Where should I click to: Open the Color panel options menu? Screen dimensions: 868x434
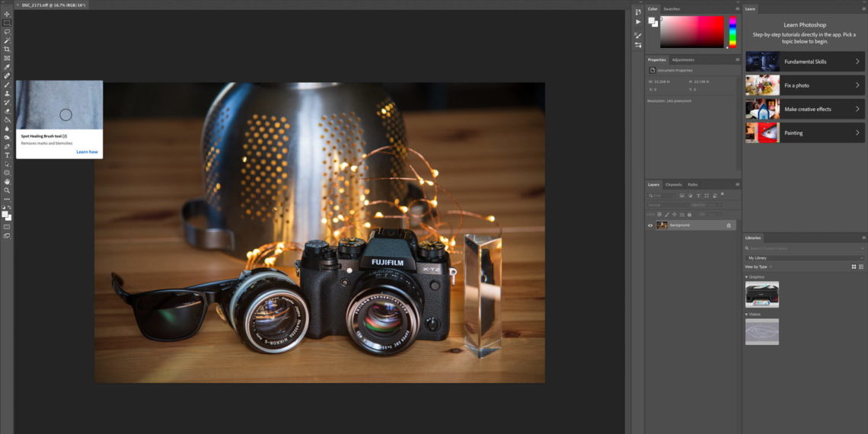[737, 9]
